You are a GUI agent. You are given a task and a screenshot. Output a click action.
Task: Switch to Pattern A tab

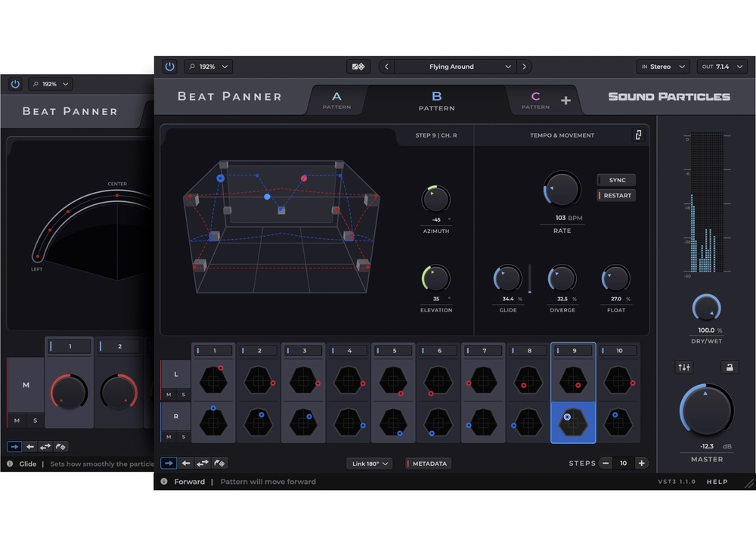coord(336,101)
